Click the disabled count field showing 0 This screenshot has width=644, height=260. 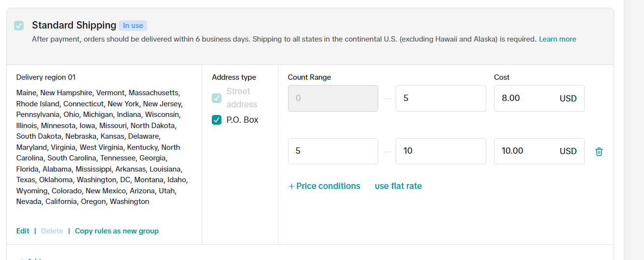click(x=333, y=98)
